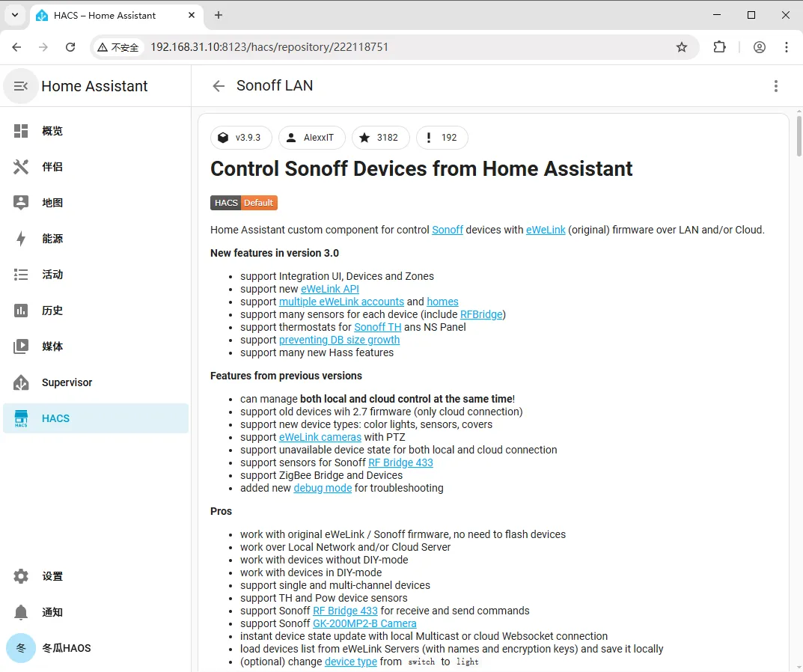
Task: Open RF Bridge 433 link under Pros
Action: click(x=345, y=611)
